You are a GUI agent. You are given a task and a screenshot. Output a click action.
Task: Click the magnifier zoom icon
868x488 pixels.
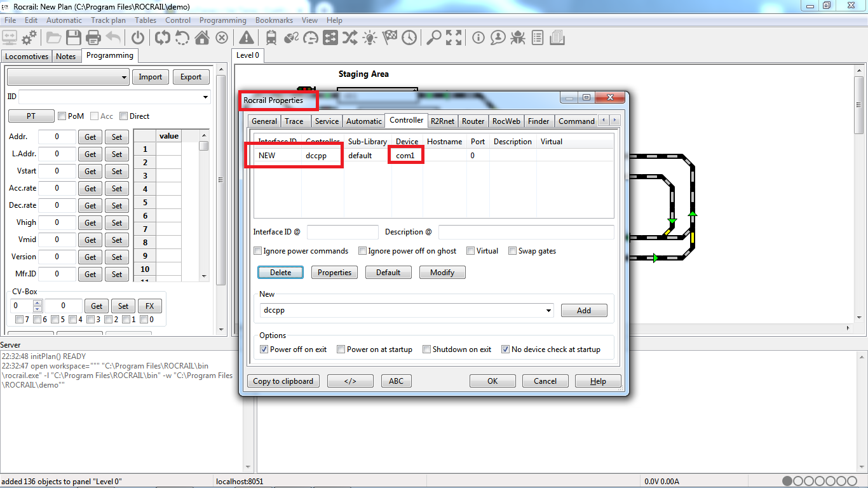point(433,37)
